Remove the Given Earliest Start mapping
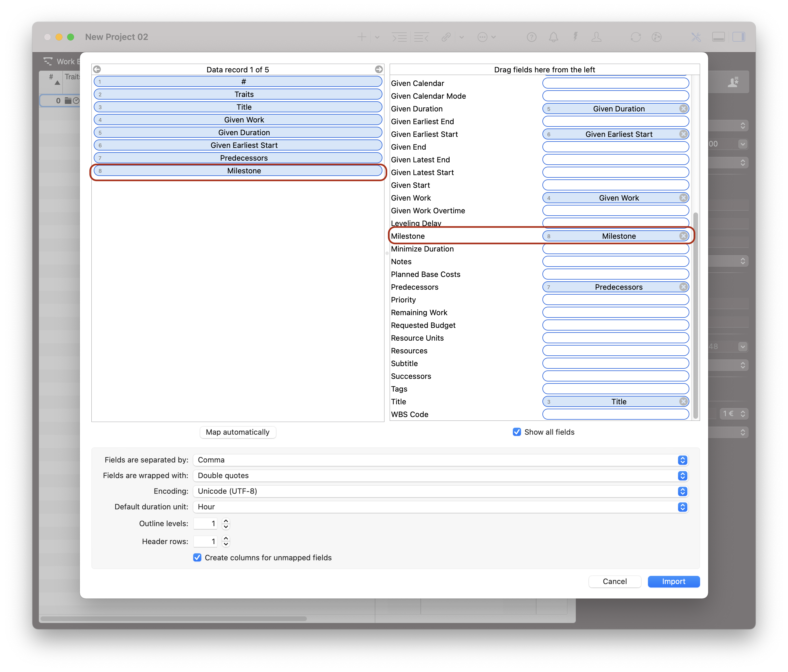Viewport: 788px width, 672px height. tap(683, 134)
